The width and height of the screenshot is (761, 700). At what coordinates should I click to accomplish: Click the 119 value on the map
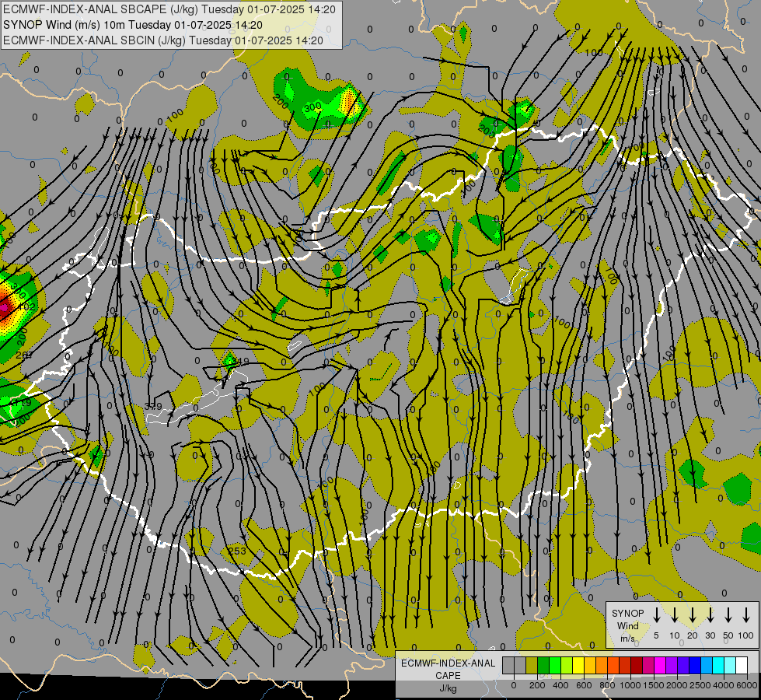coord(23,403)
